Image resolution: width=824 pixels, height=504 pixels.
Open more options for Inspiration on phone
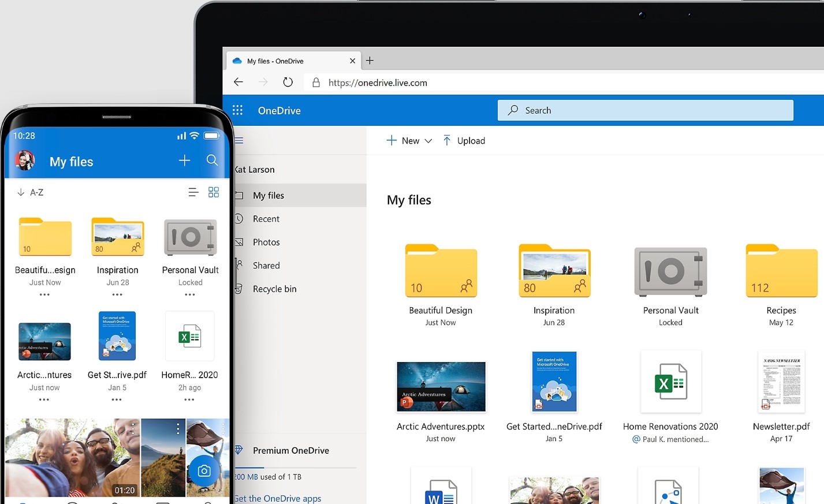(x=117, y=294)
